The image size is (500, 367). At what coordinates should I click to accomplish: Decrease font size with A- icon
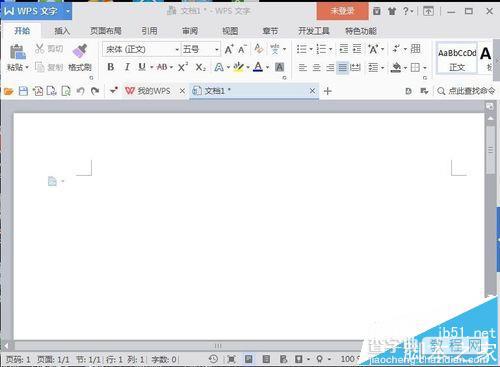(x=242, y=49)
